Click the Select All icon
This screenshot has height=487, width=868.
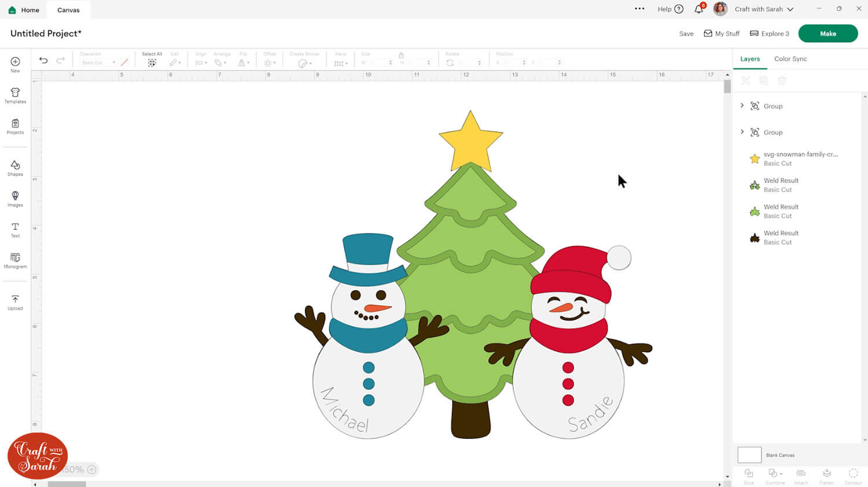152,63
